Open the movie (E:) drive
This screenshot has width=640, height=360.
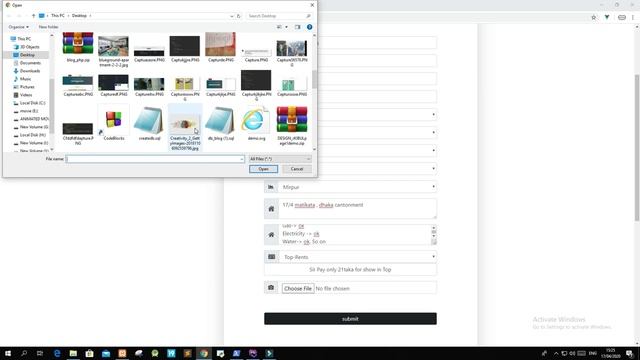pyautogui.click(x=29, y=111)
